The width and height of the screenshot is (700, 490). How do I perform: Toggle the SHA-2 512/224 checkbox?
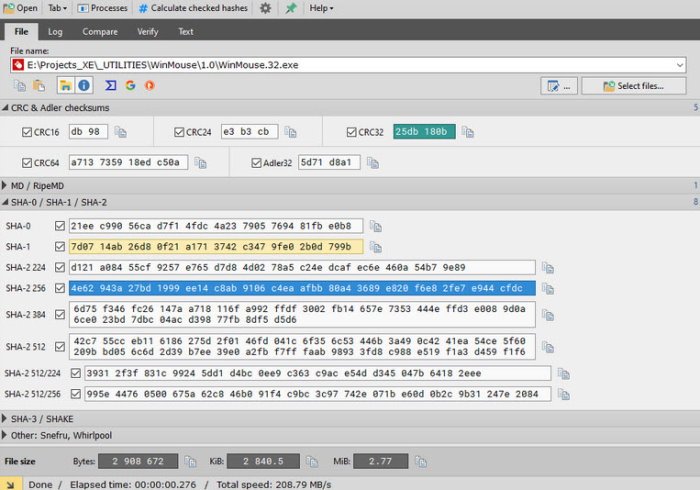[75, 373]
